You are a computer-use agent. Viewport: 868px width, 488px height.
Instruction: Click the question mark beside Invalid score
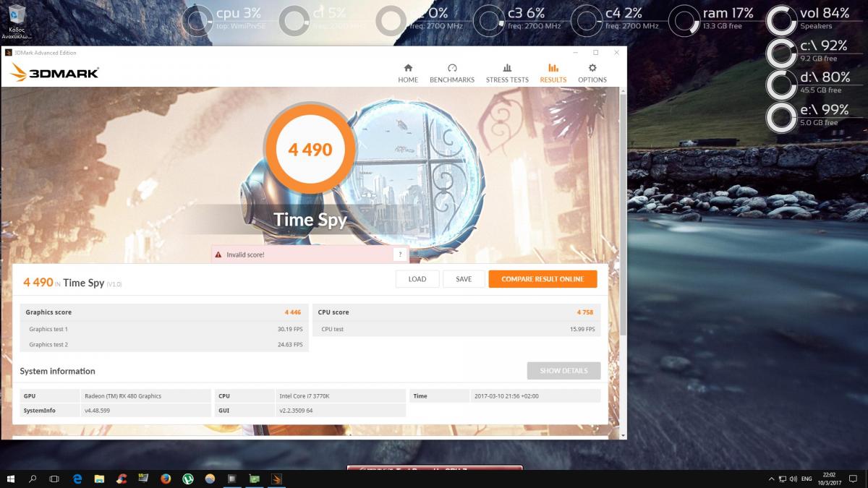[x=400, y=254]
